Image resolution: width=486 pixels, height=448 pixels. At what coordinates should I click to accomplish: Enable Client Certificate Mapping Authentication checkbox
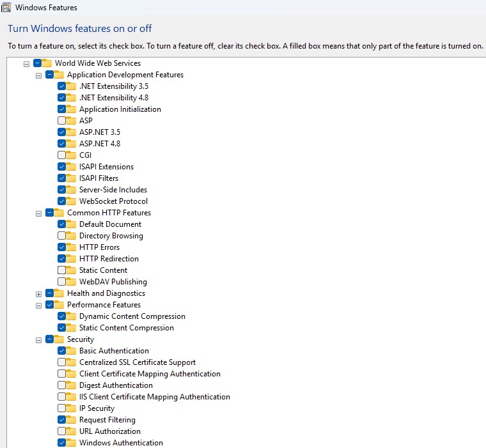pyautogui.click(x=61, y=374)
